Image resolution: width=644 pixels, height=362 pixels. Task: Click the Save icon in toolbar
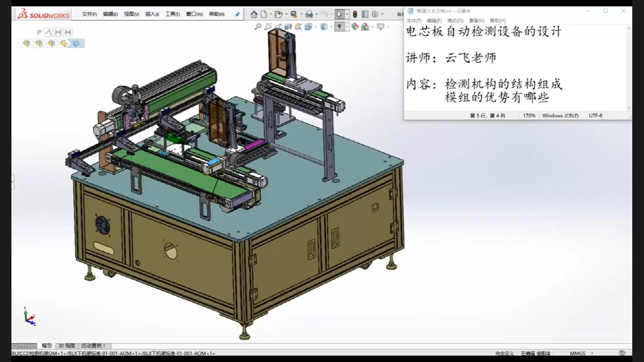[x=294, y=14]
